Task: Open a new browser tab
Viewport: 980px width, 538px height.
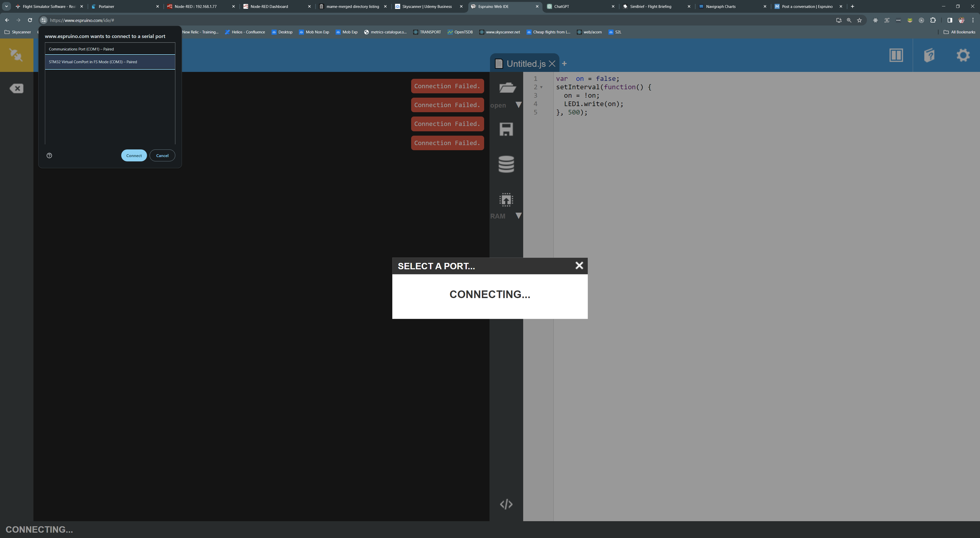Action: click(853, 6)
